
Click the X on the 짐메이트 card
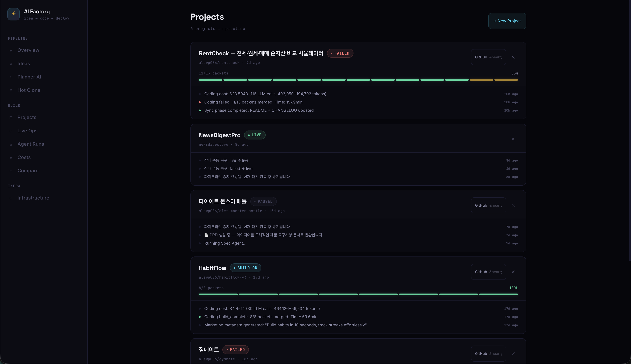513,353
